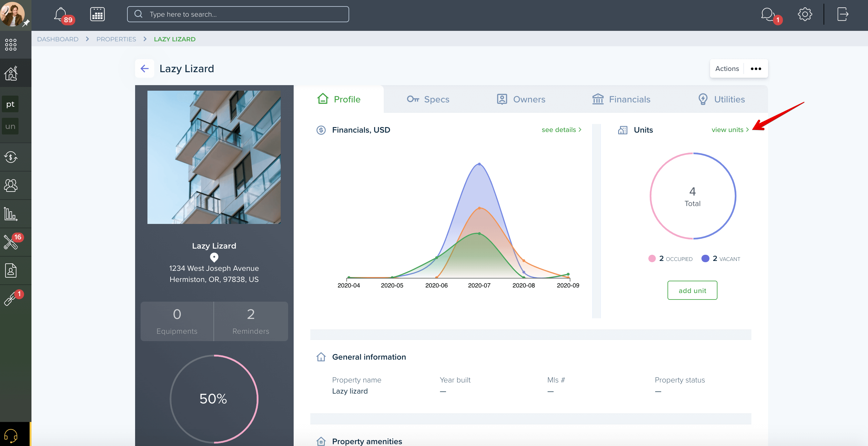Click chevron after PROPERTIES breadcrumb
The height and width of the screenshot is (446, 868).
click(145, 39)
